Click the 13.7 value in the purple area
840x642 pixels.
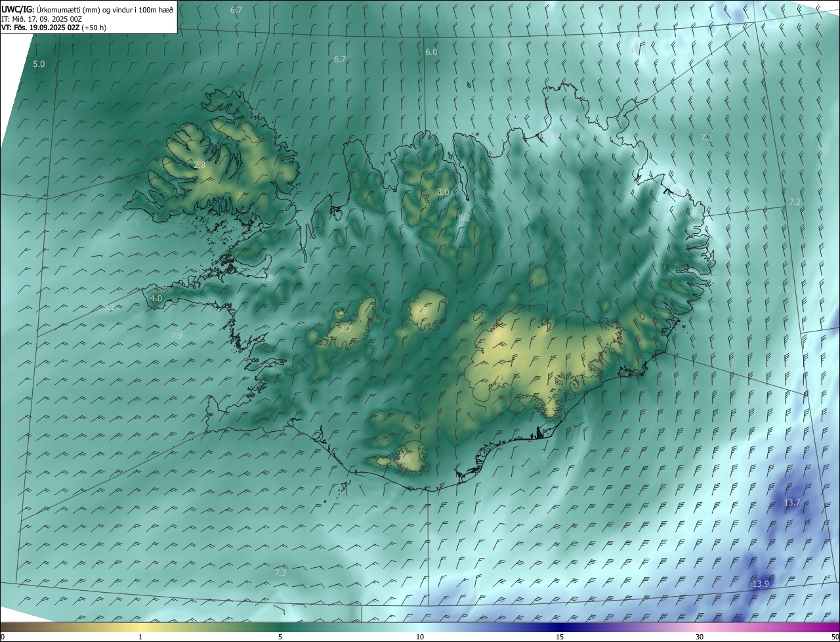[x=792, y=503]
